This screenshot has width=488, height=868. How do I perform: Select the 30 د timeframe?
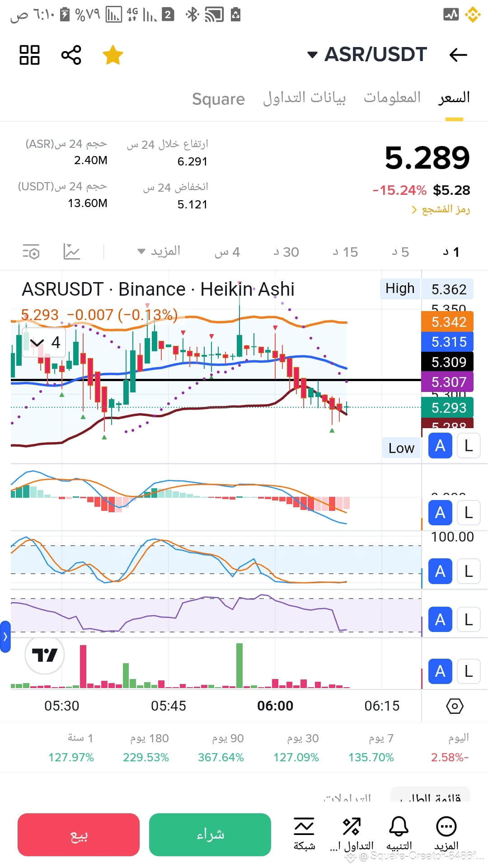tap(286, 252)
